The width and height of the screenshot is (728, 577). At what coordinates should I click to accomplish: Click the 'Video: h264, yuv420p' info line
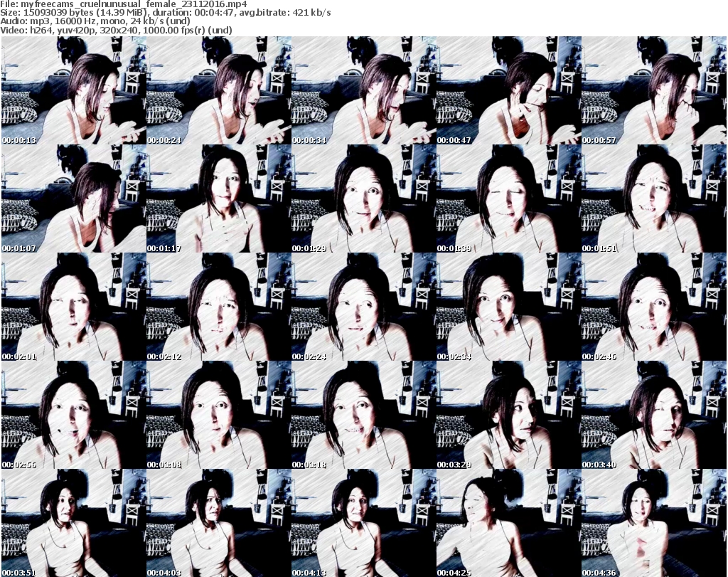click(x=116, y=30)
